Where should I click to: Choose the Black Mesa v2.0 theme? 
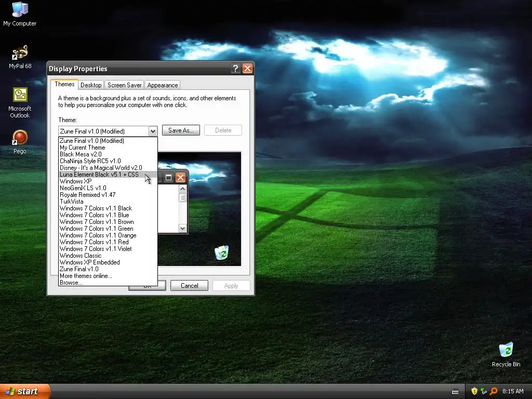click(x=108, y=154)
